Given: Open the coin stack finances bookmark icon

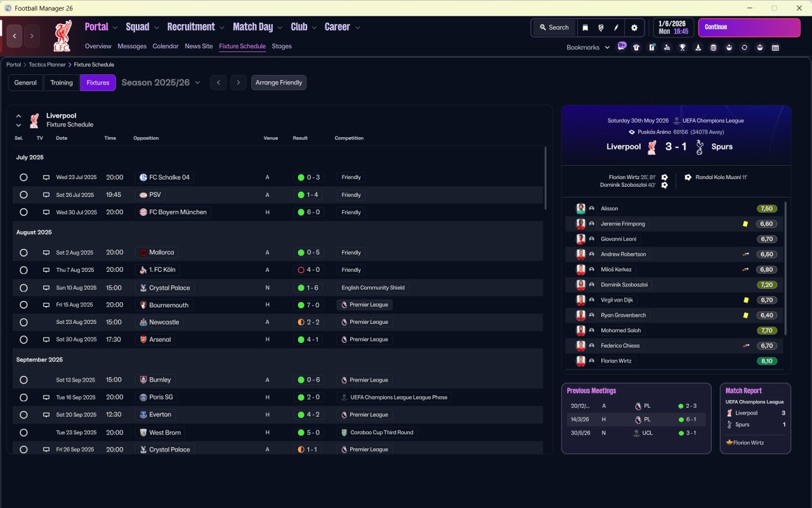Looking at the screenshot, I should [x=714, y=47].
